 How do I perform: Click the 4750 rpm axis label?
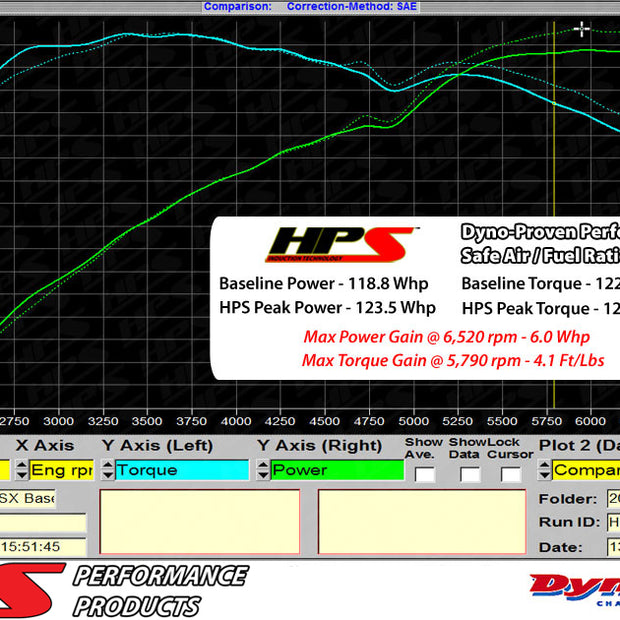[369, 421]
